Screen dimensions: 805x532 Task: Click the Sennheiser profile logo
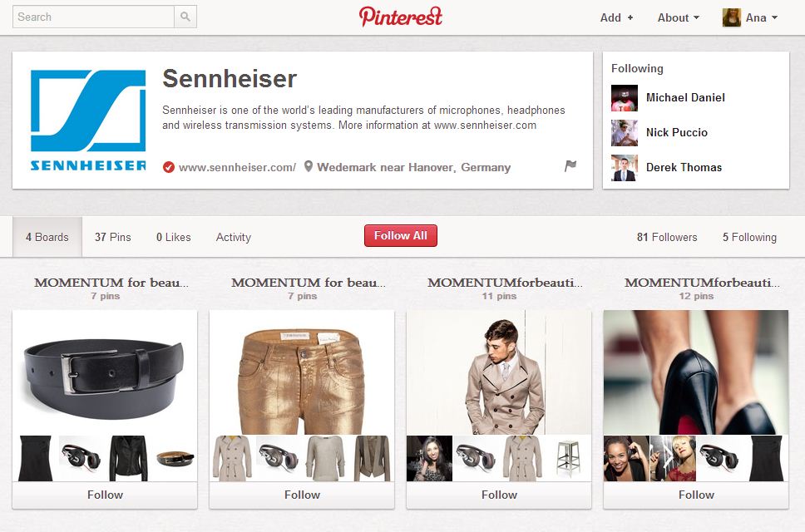(x=88, y=121)
